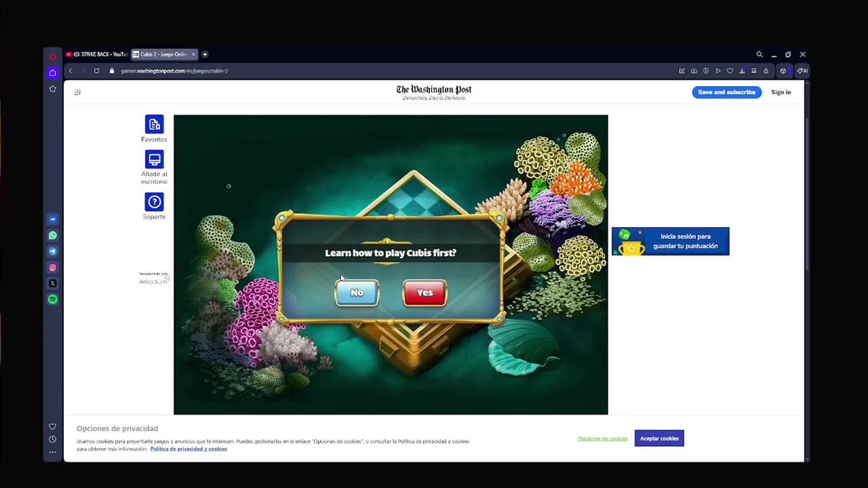The image size is (868, 488).
Task: Open search tabs magnifier icon
Action: coord(759,54)
